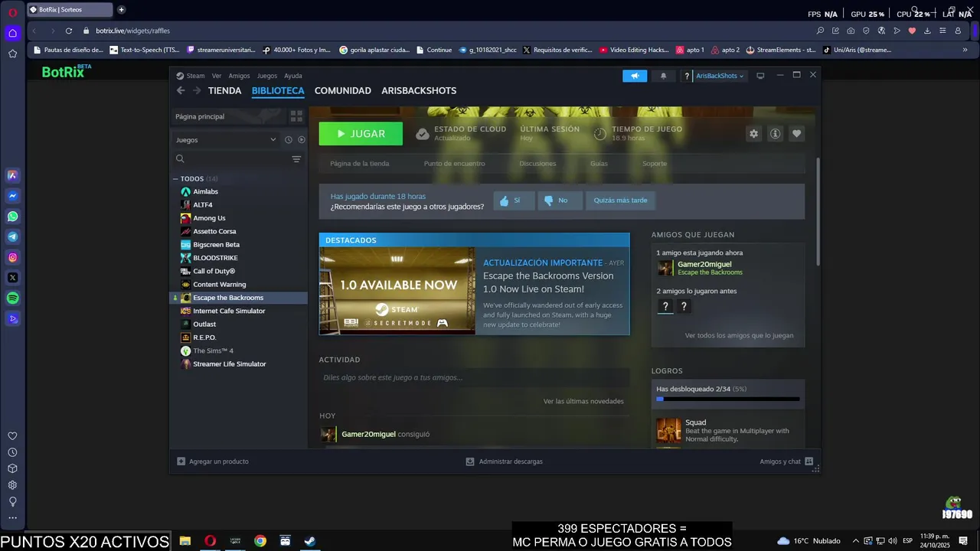The height and width of the screenshot is (551, 980).
Task: Click the Steam help question mark
Action: 687,76
